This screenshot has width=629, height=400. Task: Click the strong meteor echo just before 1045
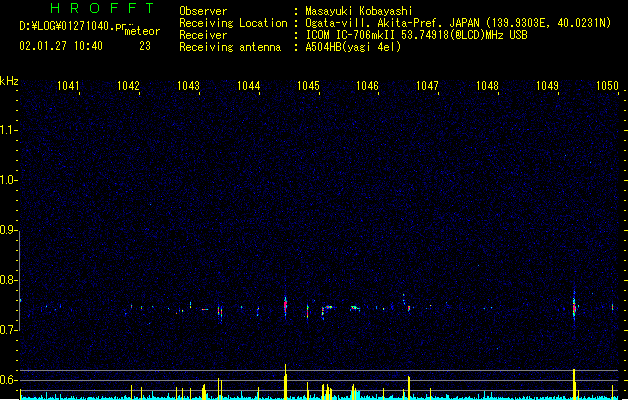point(286,306)
